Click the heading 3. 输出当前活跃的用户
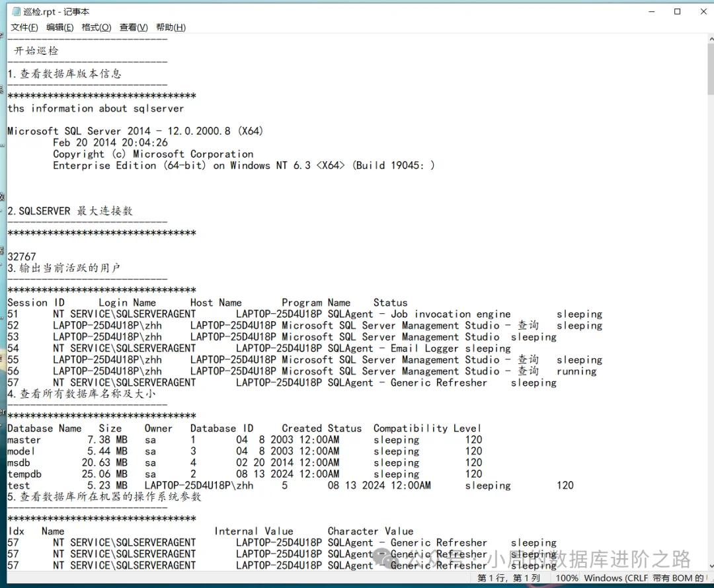The width and height of the screenshot is (714, 588). pyautogui.click(x=63, y=268)
